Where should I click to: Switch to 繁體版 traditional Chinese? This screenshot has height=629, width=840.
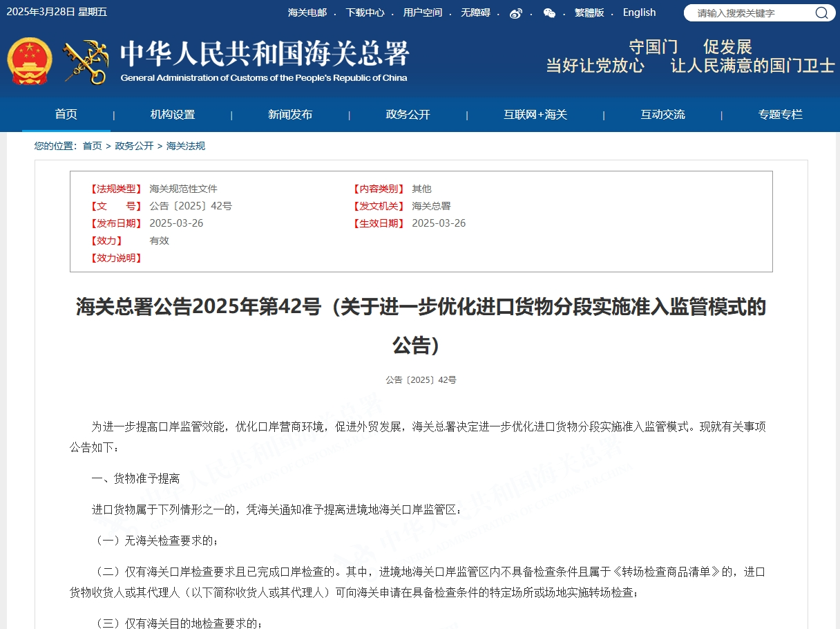[591, 12]
